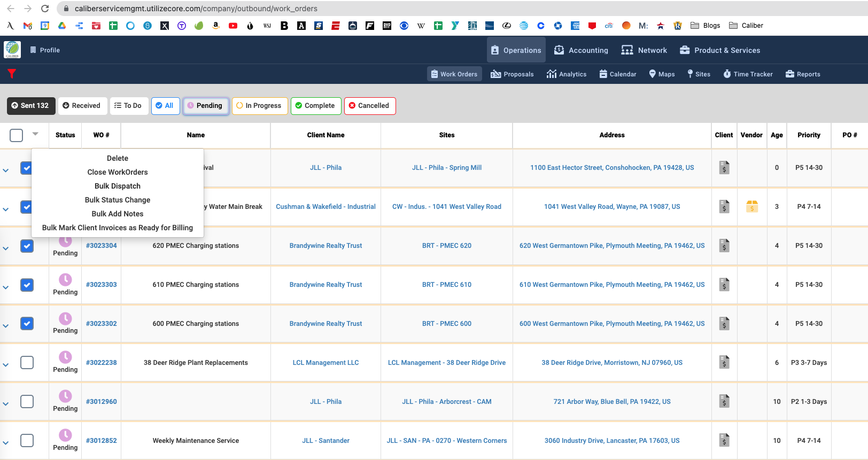Screen dimensions: 868x460
Task: Open the Calendar view
Action: [x=617, y=74]
